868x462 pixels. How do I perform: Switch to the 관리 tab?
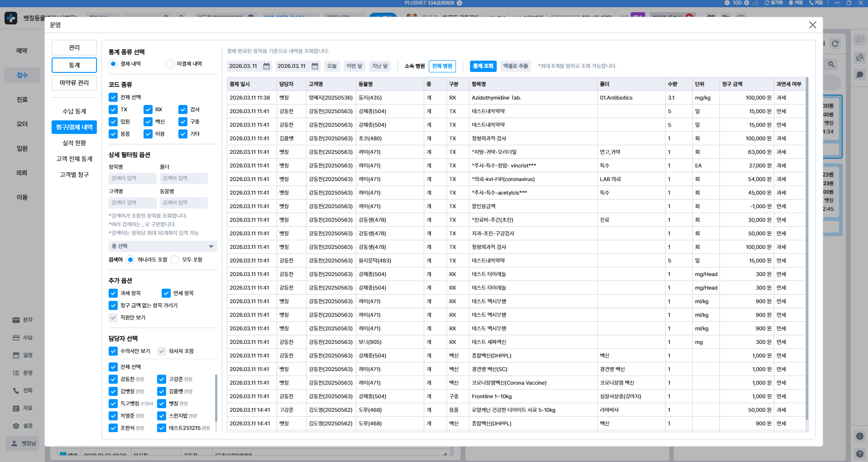(74, 48)
